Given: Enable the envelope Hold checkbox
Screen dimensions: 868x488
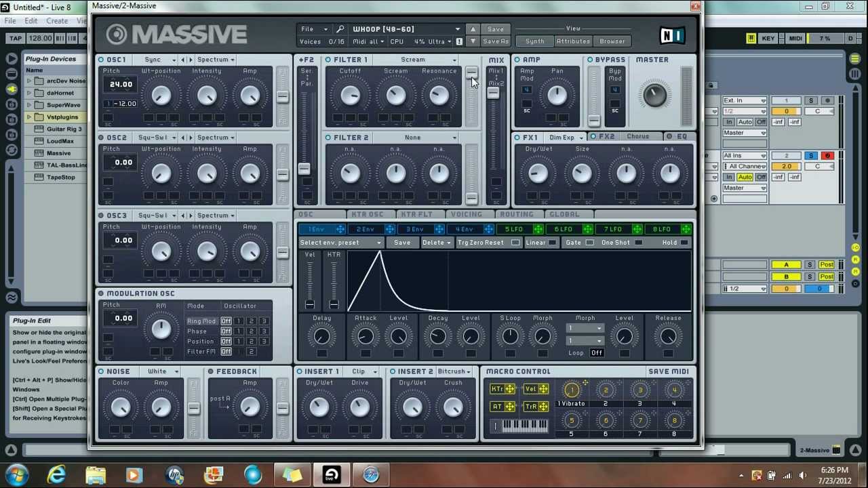Looking at the screenshot, I should pos(684,243).
